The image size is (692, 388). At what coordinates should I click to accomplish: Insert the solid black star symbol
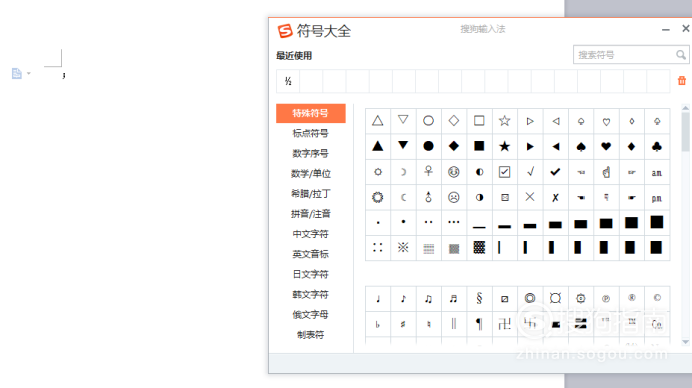pos(504,147)
